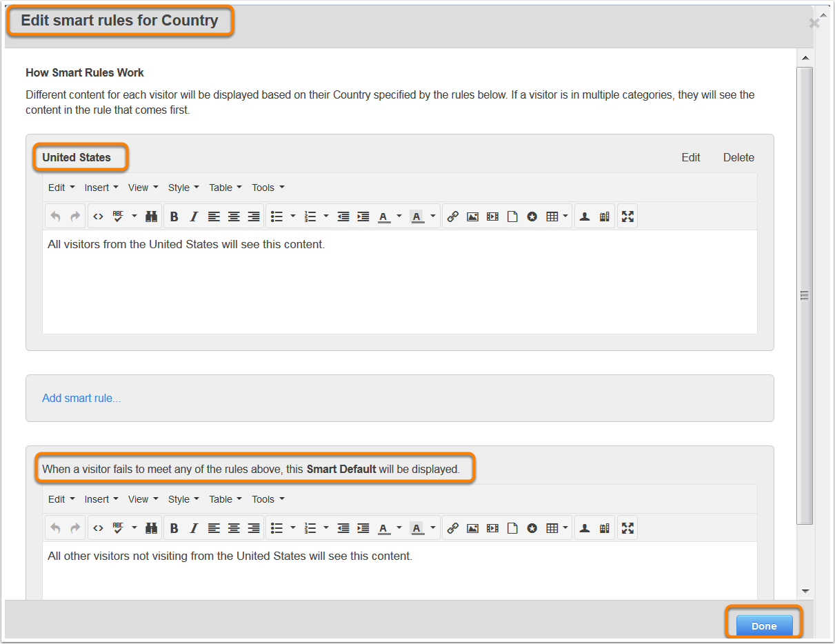
Task: Open background color picker arrow in United States editor
Action: (432, 217)
